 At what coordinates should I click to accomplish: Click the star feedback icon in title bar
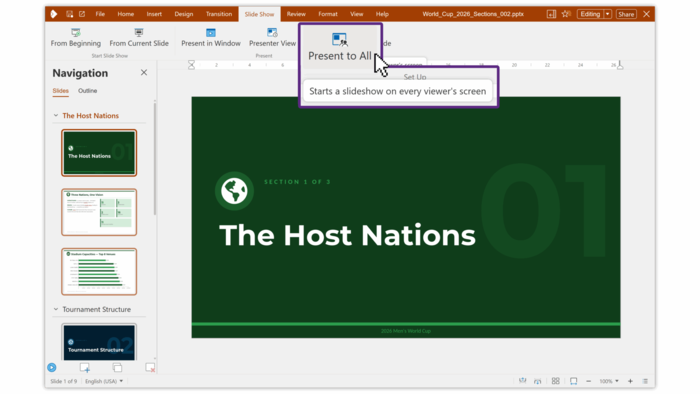[566, 14]
